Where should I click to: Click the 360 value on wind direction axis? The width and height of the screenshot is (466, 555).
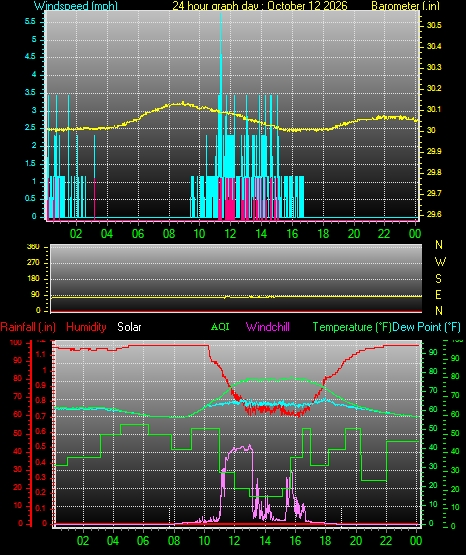coord(33,247)
